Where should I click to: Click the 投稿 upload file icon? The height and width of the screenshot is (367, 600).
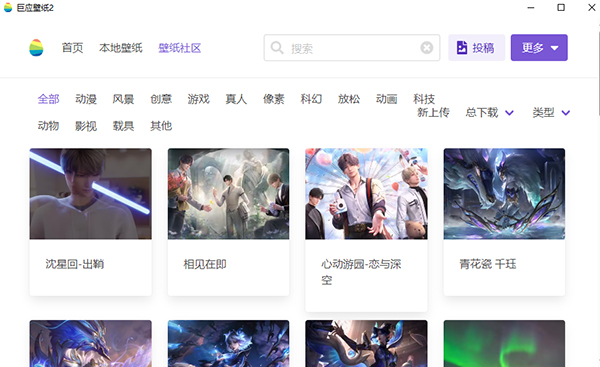pos(462,48)
